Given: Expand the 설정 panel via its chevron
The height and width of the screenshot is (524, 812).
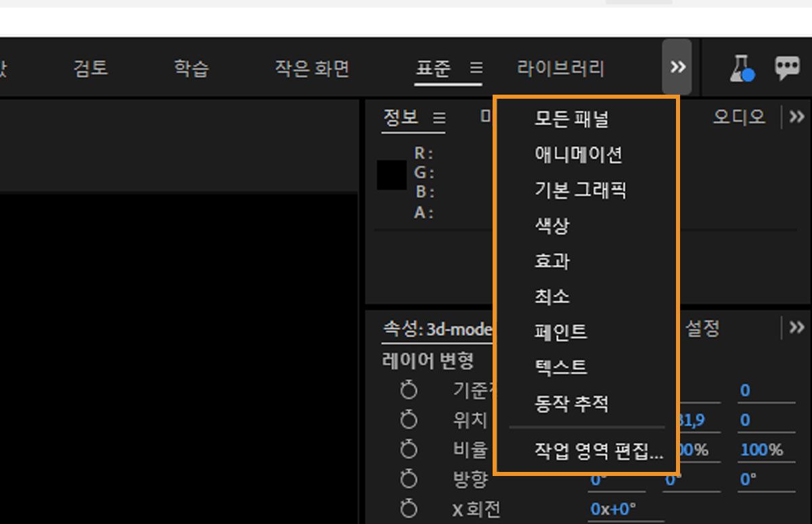Looking at the screenshot, I should [796, 327].
